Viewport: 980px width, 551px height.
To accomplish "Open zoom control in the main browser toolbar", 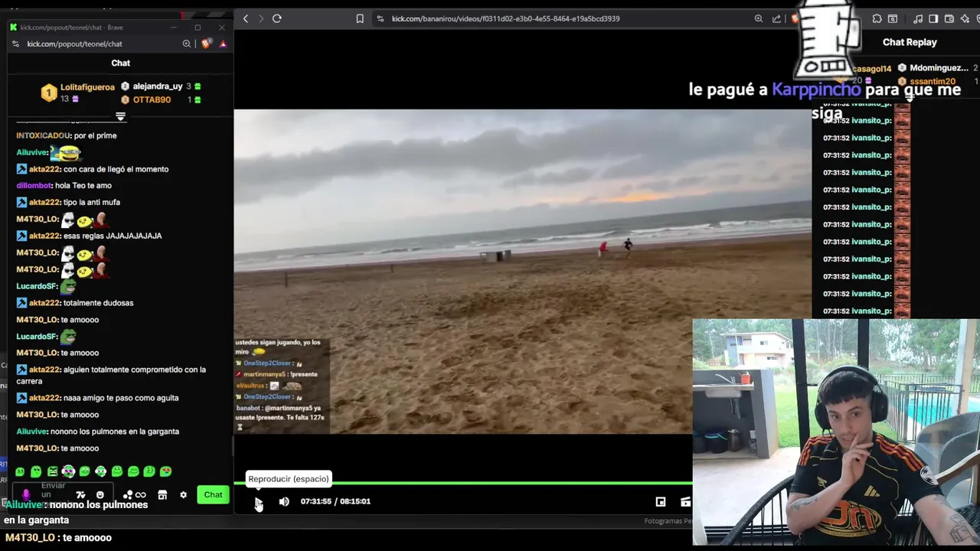I will pos(759,18).
